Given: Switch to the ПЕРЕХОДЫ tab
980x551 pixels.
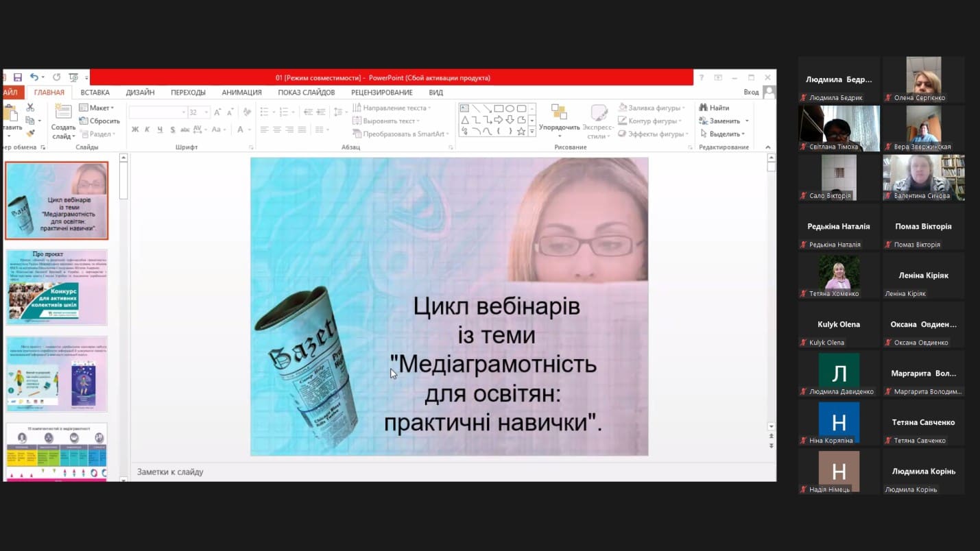Looking at the screenshot, I should [188, 93].
